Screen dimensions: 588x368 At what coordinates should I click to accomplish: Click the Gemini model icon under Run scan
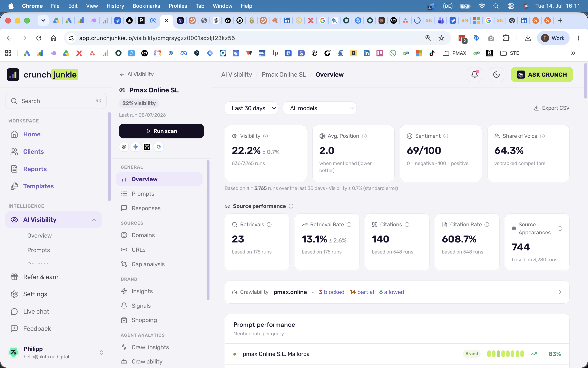click(x=136, y=147)
